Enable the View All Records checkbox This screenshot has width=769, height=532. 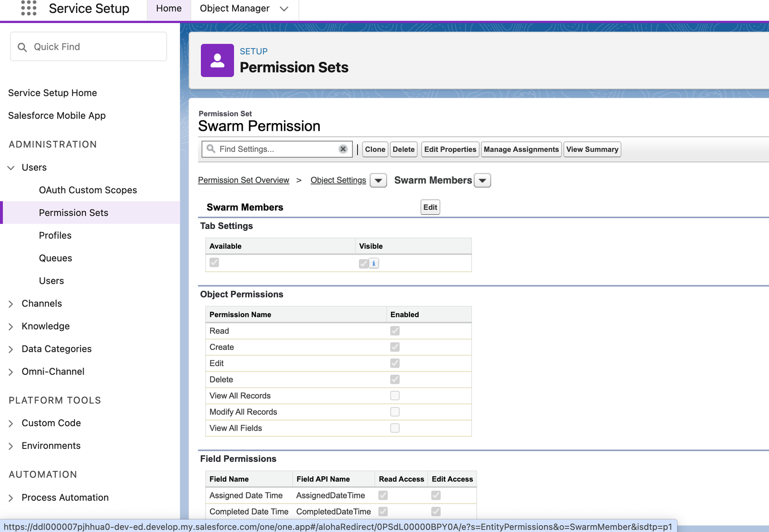pos(395,396)
